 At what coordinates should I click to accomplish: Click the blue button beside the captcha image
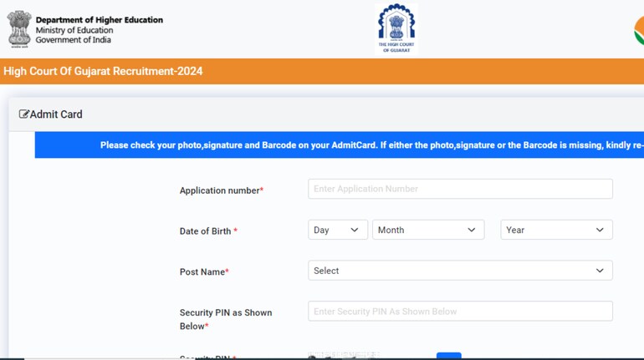coord(448,356)
